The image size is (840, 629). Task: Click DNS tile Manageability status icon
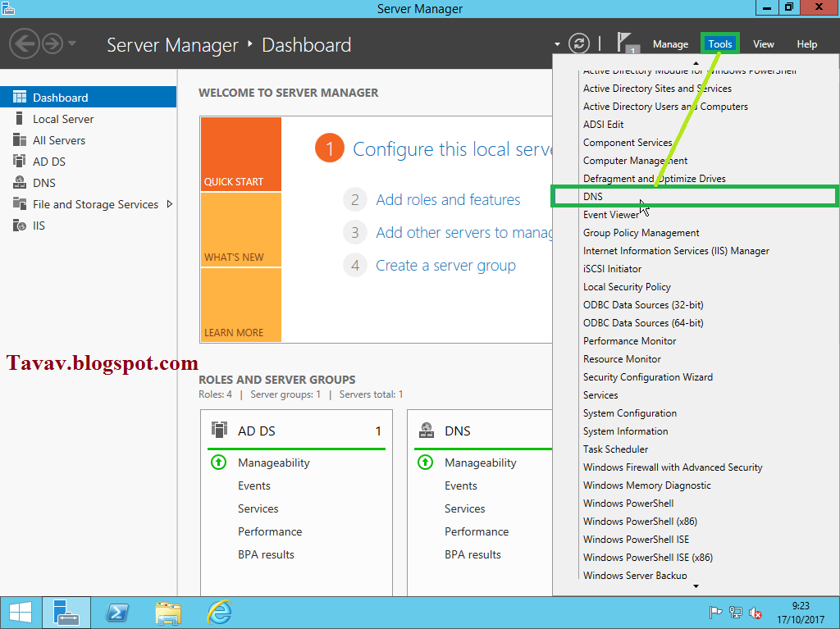(x=426, y=463)
